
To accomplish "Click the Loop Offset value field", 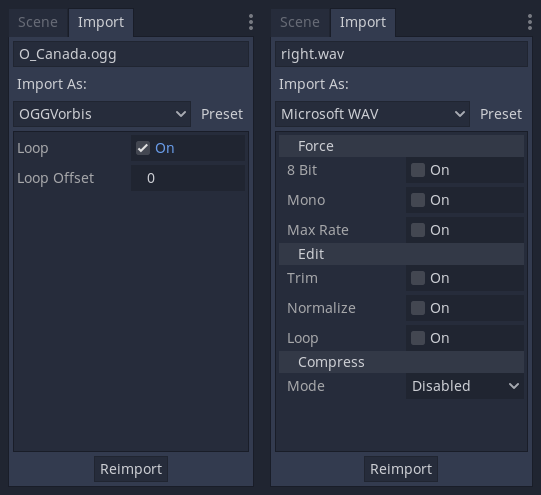I will coord(188,178).
